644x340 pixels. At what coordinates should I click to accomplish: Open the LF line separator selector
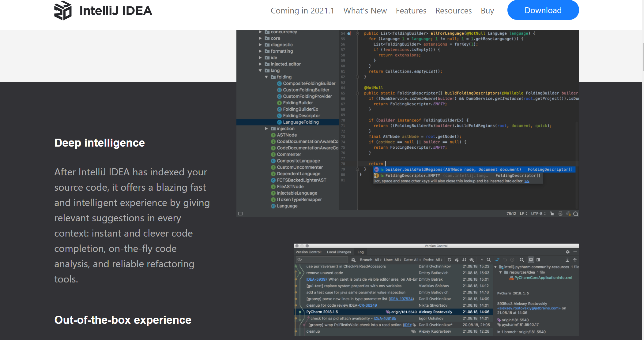[523, 214]
